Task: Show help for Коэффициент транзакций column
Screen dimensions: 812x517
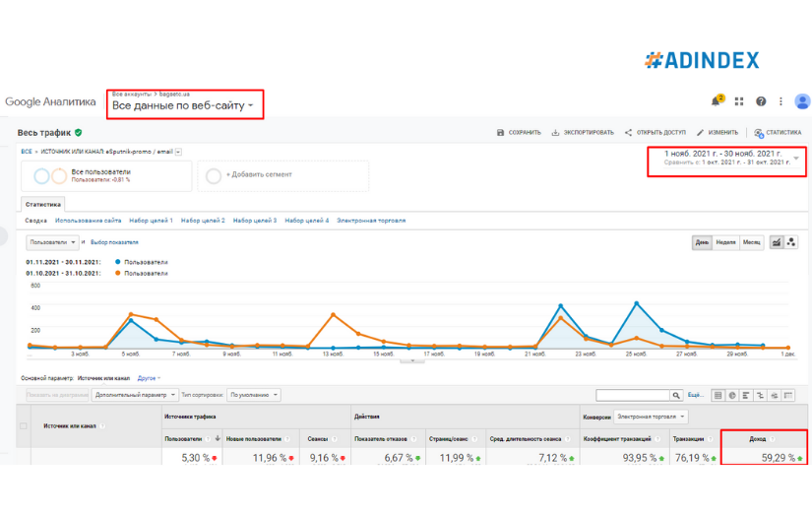Action: pyautogui.click(x=657, y=439)
